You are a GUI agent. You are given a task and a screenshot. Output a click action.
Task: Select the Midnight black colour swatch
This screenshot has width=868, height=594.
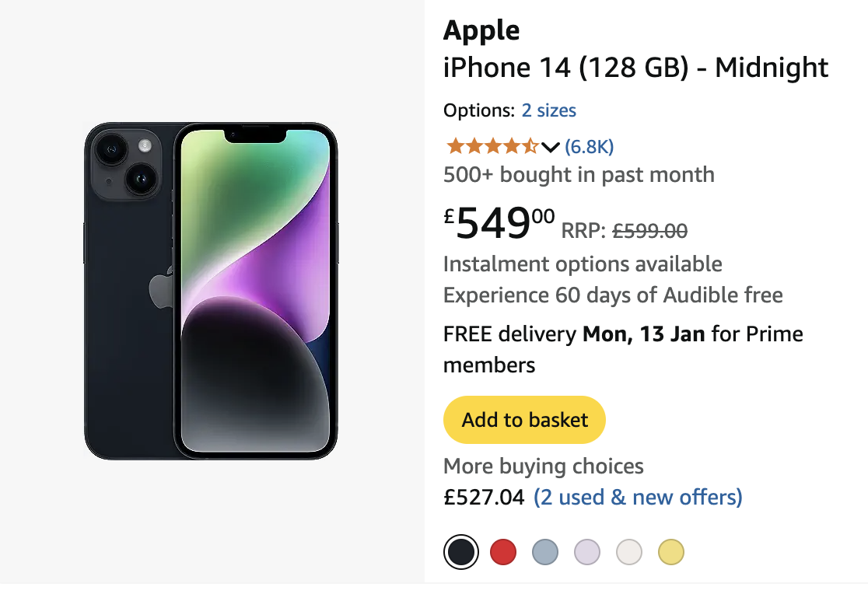click(460, 553)
